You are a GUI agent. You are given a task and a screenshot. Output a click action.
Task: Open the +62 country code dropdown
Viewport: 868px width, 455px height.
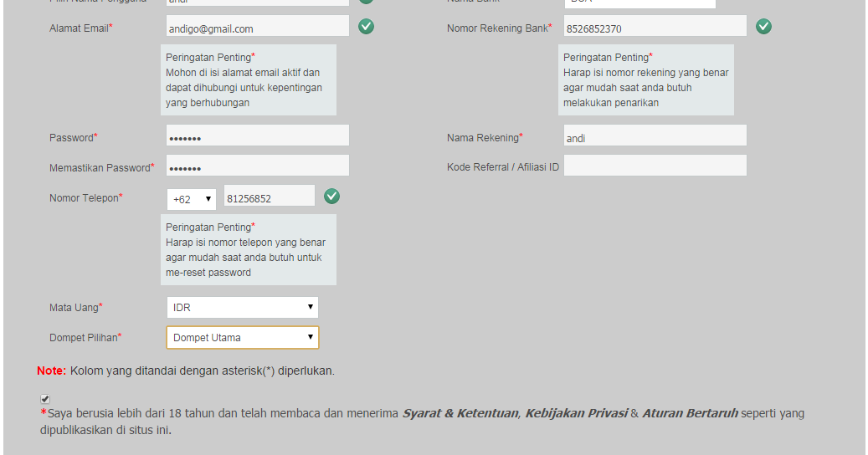[192, 199]
